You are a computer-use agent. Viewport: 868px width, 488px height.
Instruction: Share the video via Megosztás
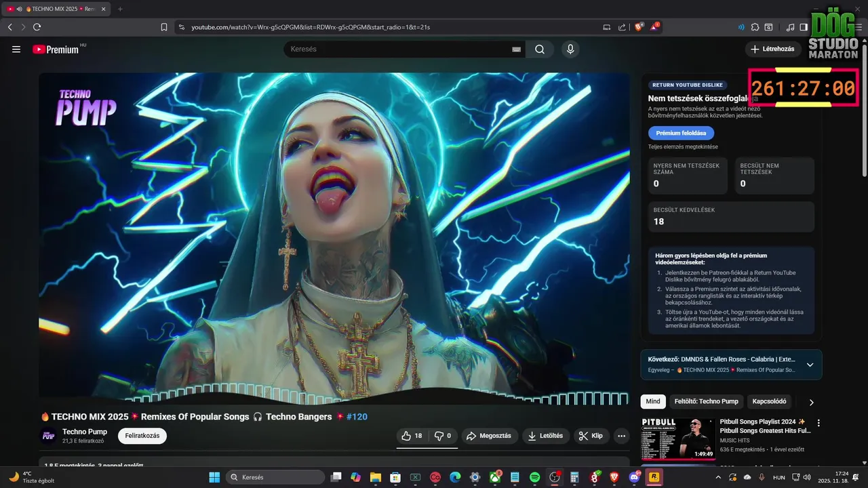(x=489, y=436)
